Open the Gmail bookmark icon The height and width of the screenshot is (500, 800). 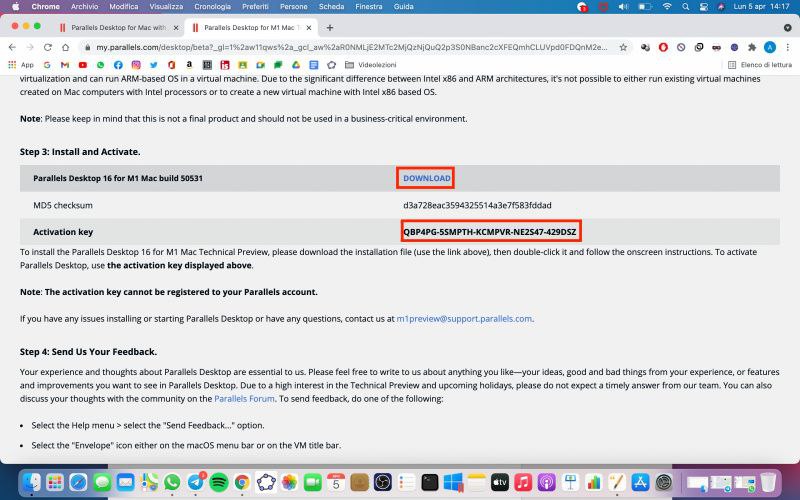(x=66, y=65)
